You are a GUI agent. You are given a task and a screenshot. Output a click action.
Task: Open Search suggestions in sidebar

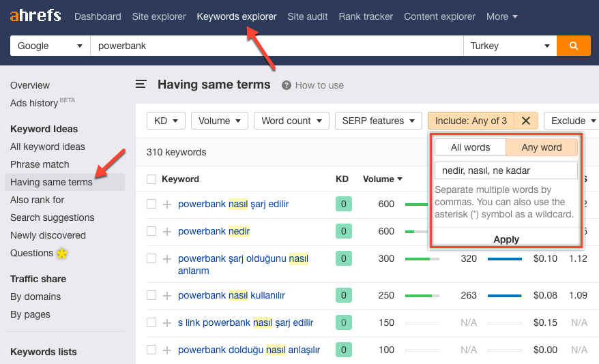[x=52, y=217]
